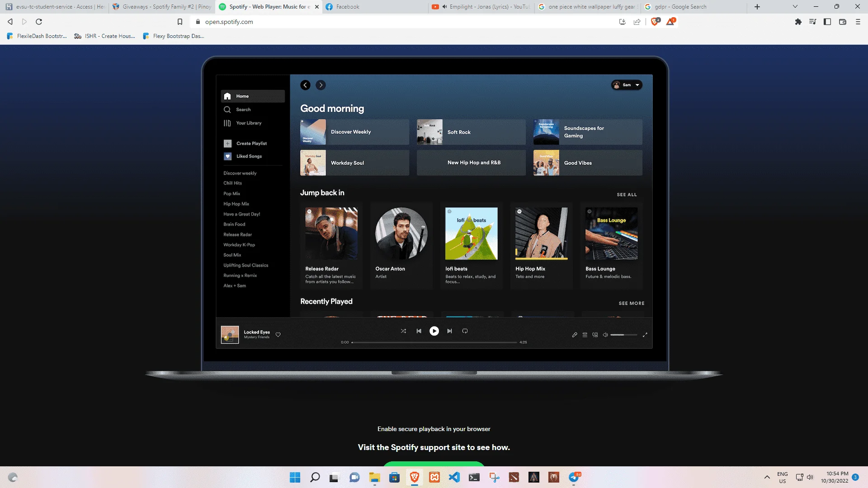Close the Spotify Web Player tab
Screen dimensions: 868x488
pyautogui.click(x=316, y=7)
